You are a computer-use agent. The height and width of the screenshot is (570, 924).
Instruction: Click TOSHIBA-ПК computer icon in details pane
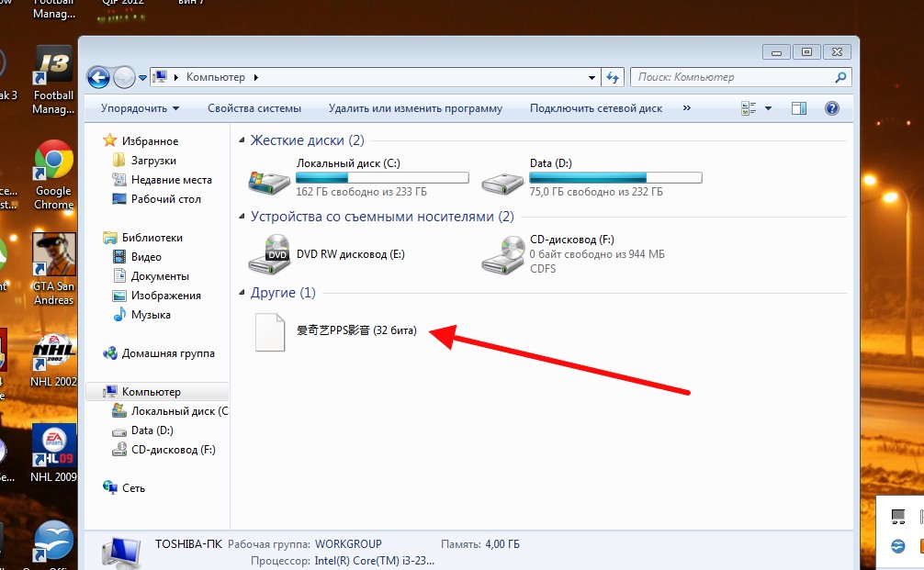121,553
